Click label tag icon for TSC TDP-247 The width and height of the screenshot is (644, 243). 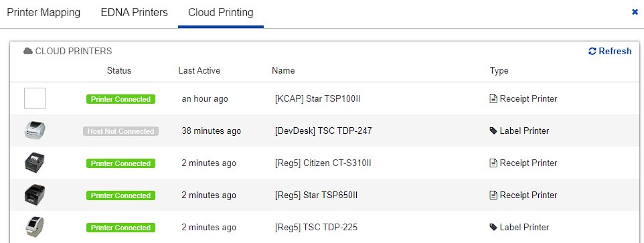tap(493, 131)
